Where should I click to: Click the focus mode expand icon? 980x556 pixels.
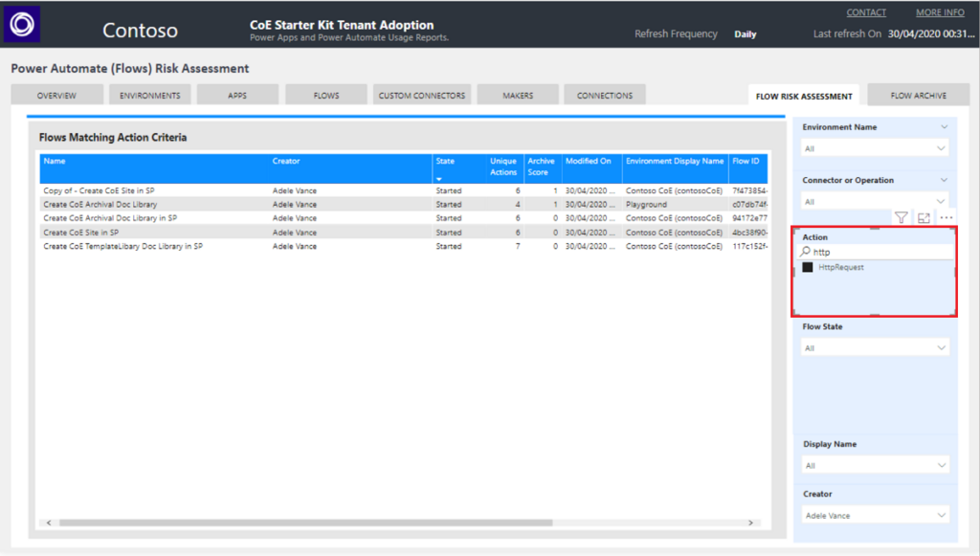(924, 218)
